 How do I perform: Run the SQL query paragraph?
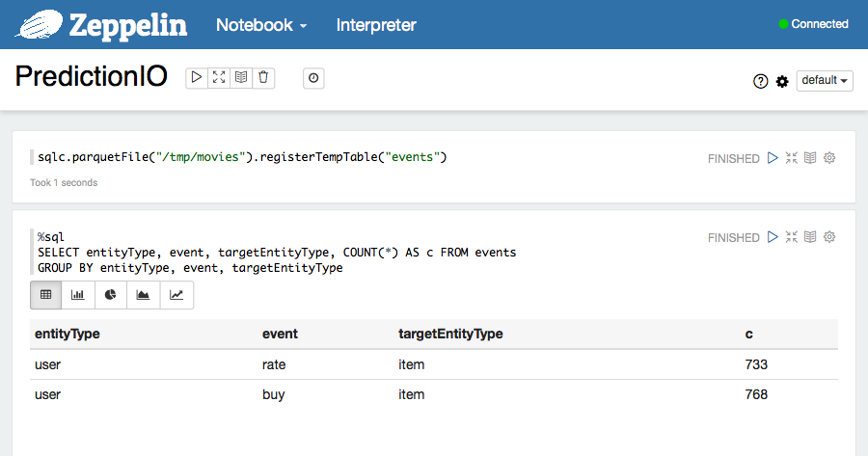(x=773, y=237)
